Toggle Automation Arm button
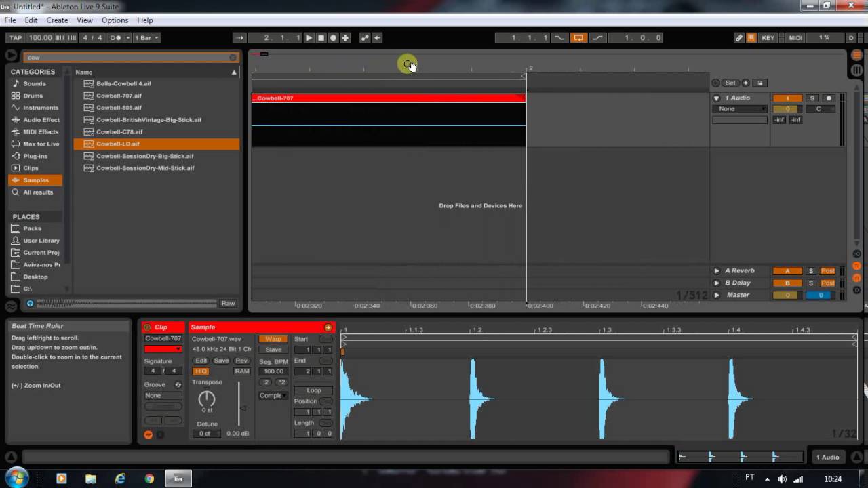Viewport: 868px width, 488px height. click(365, 38)
